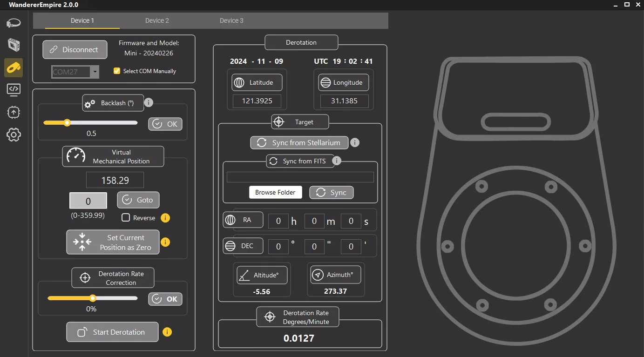Uncheck Select COM Manually

pyautogui.click(x=117, y=71)
